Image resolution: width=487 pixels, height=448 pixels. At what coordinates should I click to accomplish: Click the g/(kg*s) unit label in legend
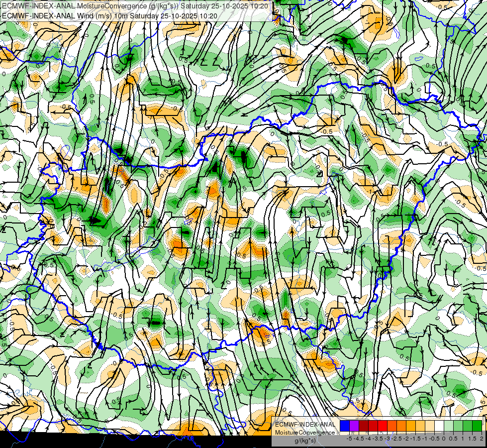(x=305, y=441)
